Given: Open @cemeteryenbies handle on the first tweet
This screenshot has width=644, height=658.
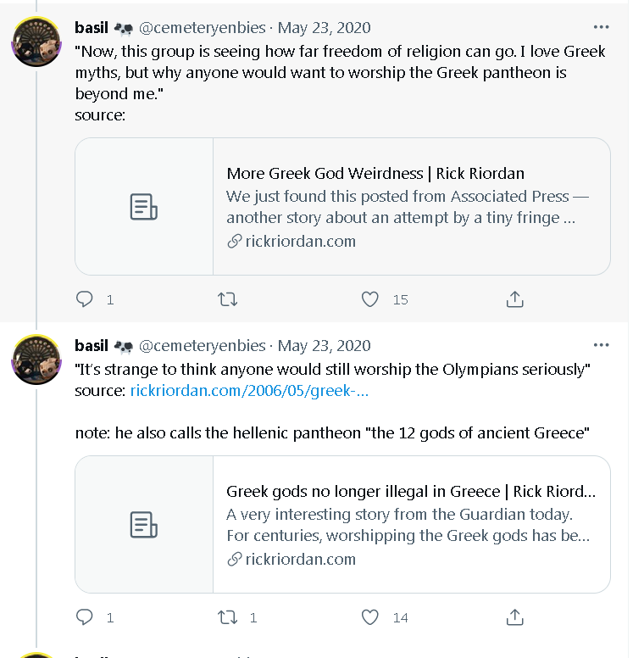Looking at the screenshot, I should click(x=202, y=28).
